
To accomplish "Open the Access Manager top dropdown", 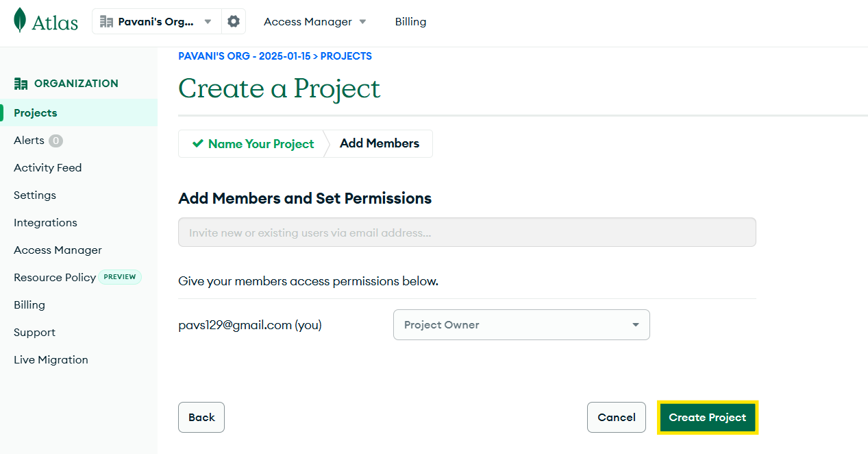I will tap(315, 22).
